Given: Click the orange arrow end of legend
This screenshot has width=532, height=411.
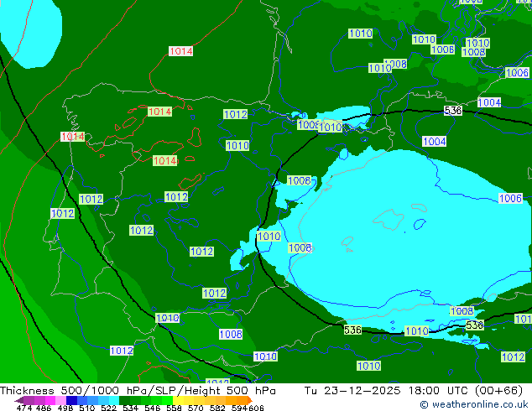Looking at the screenshot, I should (x=250, y=400).
